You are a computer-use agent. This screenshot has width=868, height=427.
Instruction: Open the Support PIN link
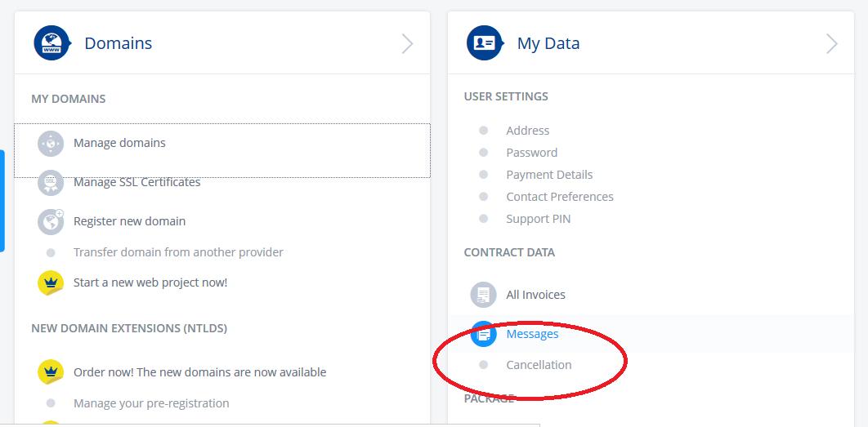[538, 219]
